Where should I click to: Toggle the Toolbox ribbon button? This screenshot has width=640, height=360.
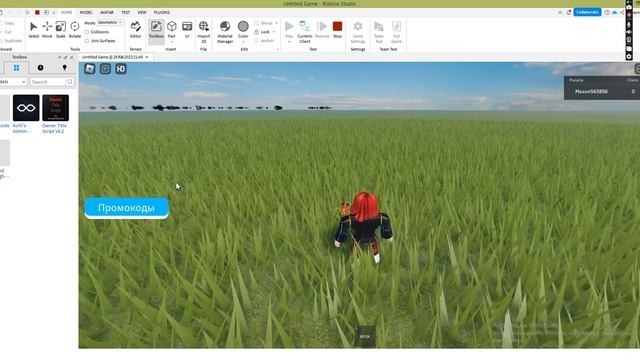point(156,30)
